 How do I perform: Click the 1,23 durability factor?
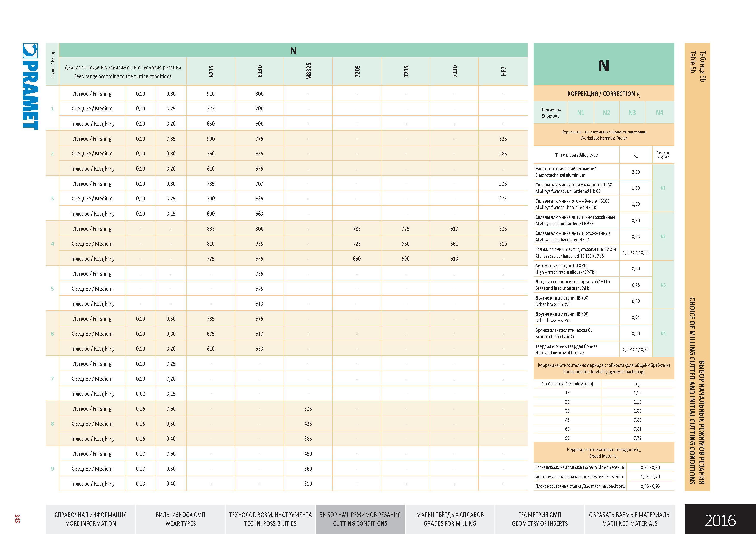(x=637, y=393)
